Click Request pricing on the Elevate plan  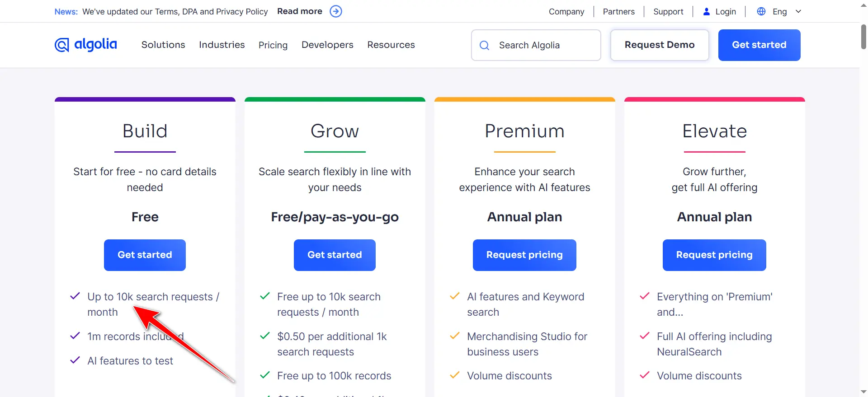tap(714, 255)
